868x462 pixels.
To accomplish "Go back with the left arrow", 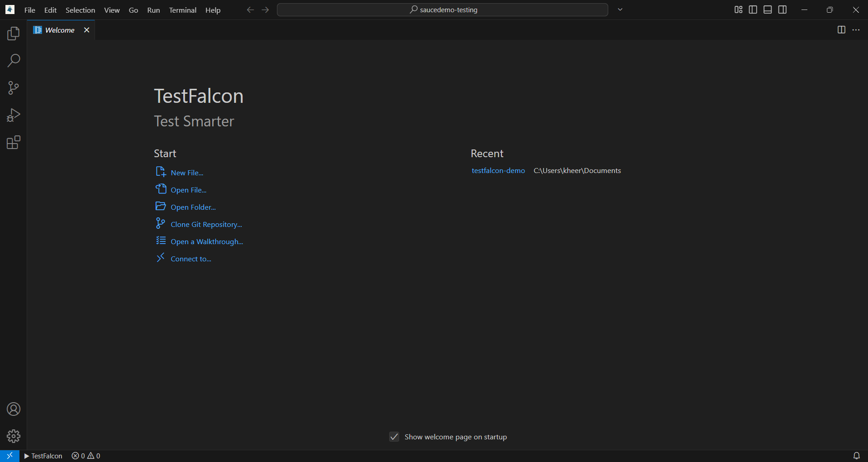I will click(250, 10).
